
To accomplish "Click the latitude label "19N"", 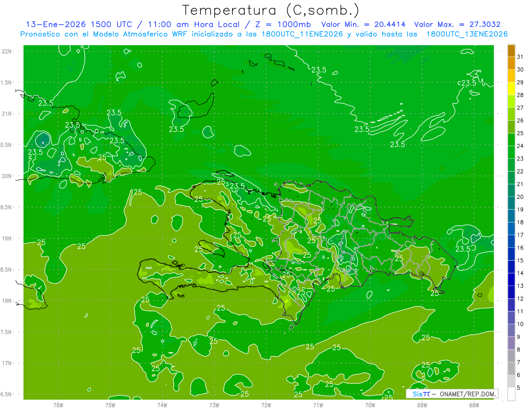I will coord(8,239).
